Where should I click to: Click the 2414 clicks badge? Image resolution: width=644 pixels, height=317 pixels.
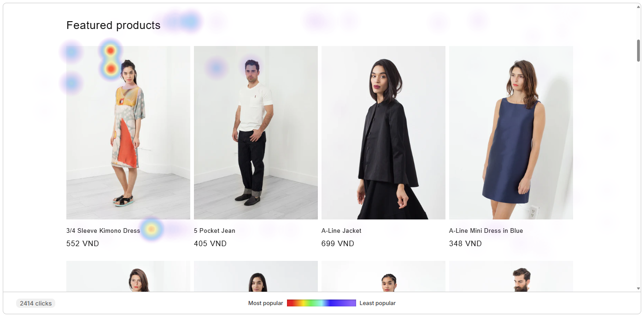[x=35, y=303]
